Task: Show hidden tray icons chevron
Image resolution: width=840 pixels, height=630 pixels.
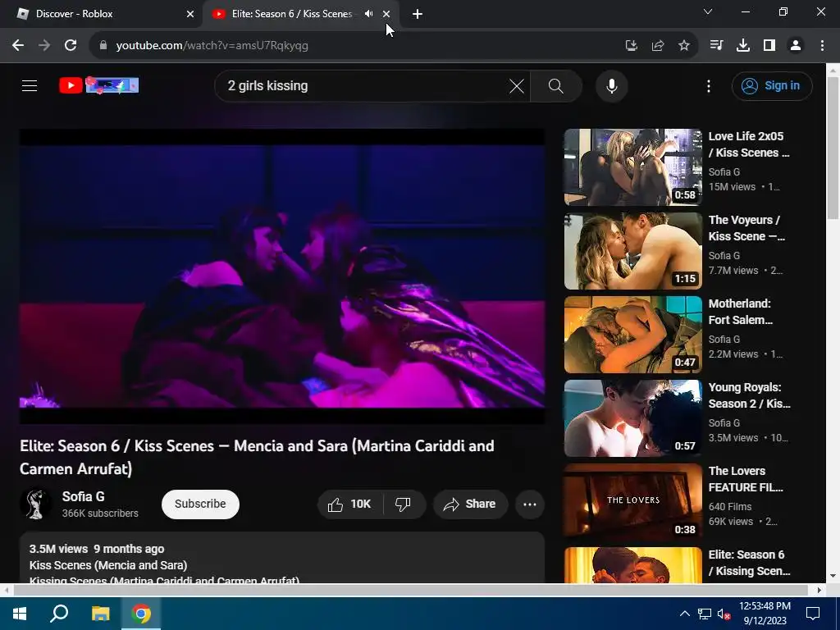Action: pyautogui.click(x=685, y=614)
